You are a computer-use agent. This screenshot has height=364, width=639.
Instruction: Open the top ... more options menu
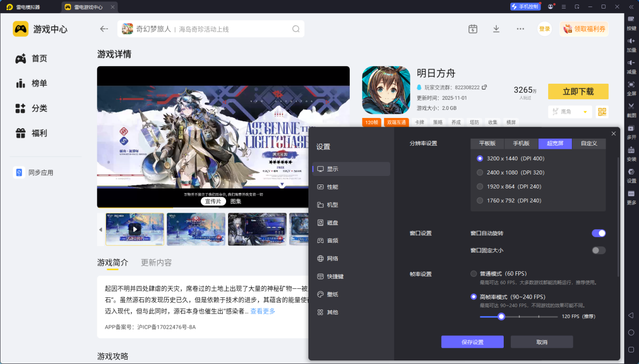(520, 29)
